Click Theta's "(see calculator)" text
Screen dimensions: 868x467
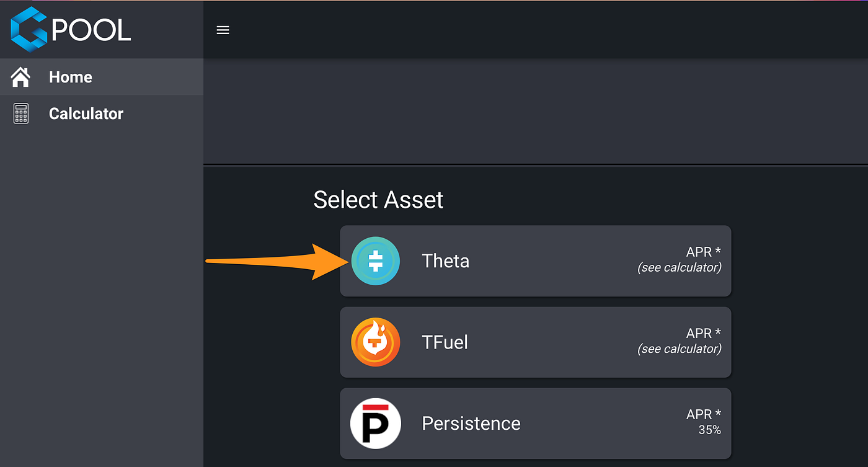click(680, 268)
